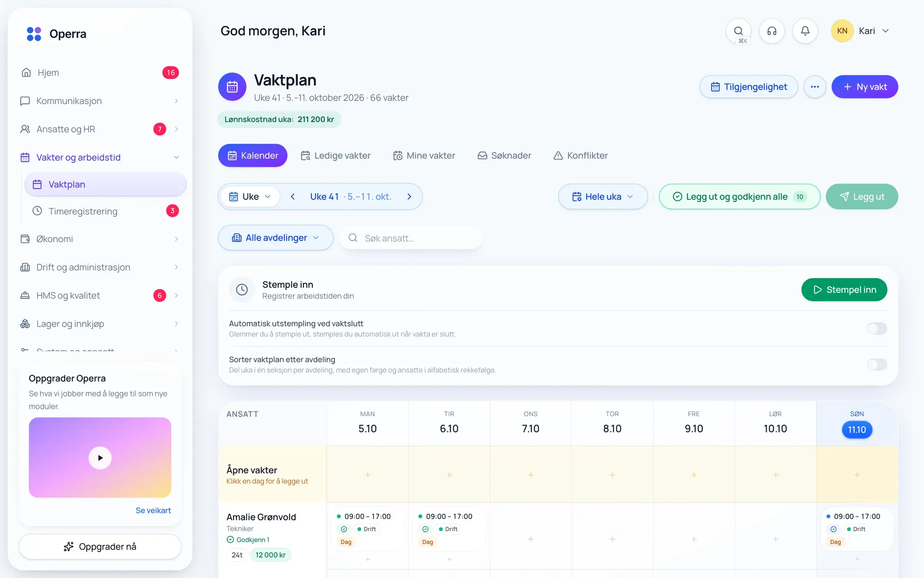Open the Konflikter tab
The height and width of the screenshot is (578, 924).
point(581,155)
